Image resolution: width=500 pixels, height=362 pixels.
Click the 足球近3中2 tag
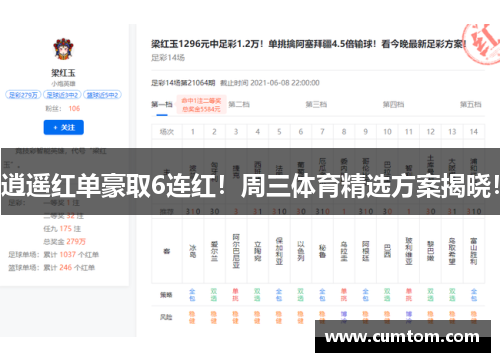point(62,95)
